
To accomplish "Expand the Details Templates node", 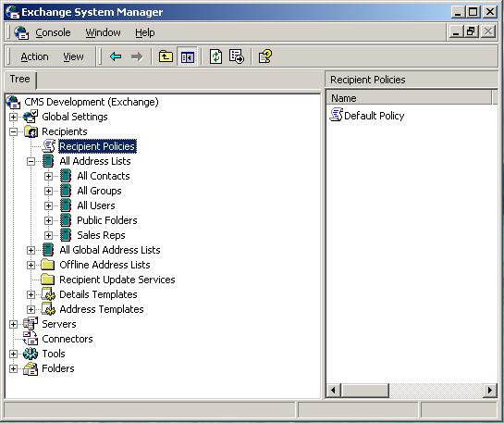I will [x=31, y=294].
